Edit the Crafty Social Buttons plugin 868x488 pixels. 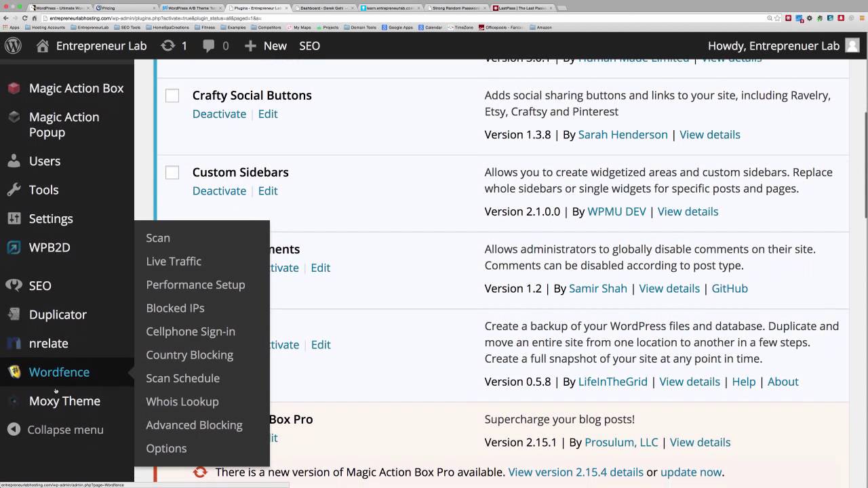(268, 114)
